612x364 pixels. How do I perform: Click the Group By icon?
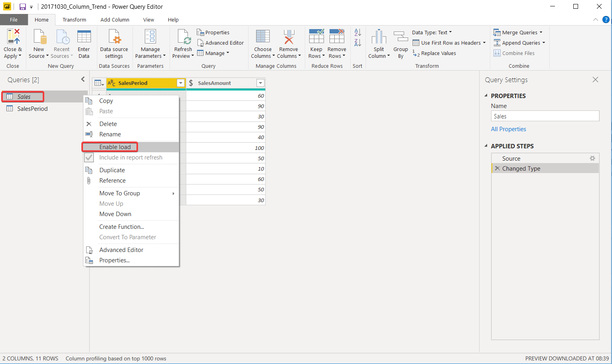[x=401, y=37]
